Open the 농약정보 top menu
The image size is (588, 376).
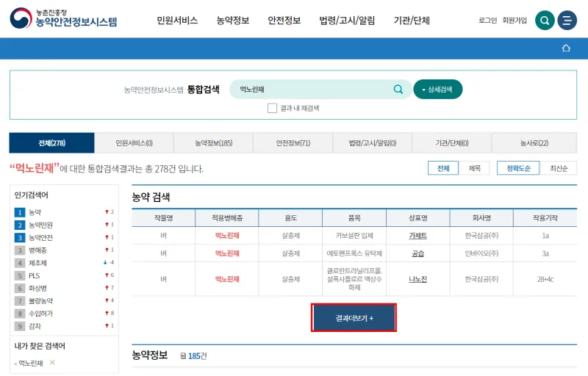[x=232, y=21]
